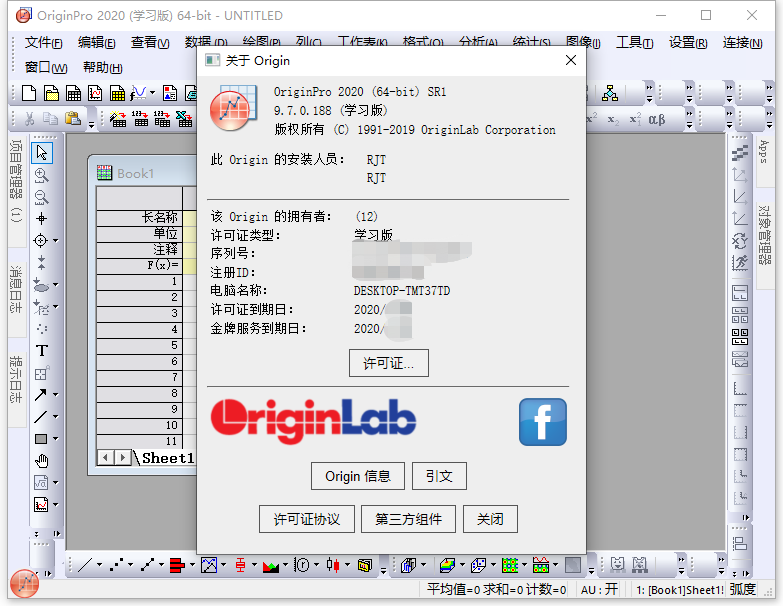
Task: Expand the Line tool dropdown arrow
Action: [x=55, y=417]
